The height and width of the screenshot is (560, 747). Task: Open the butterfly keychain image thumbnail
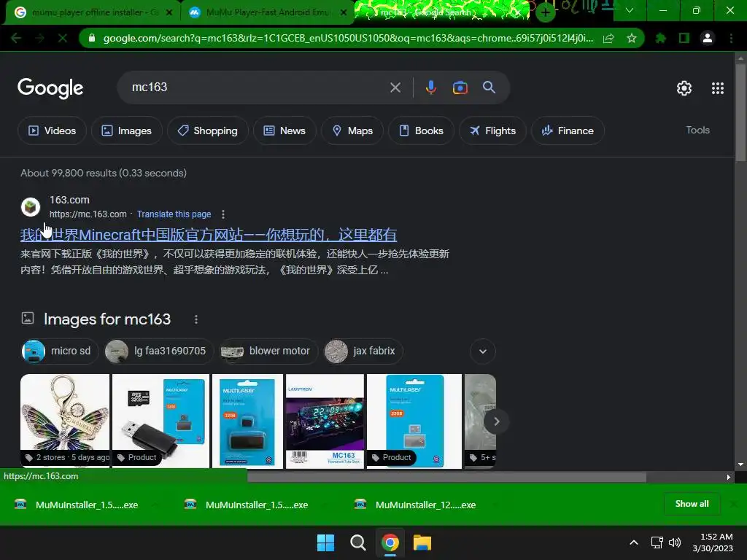pos(65,421)
